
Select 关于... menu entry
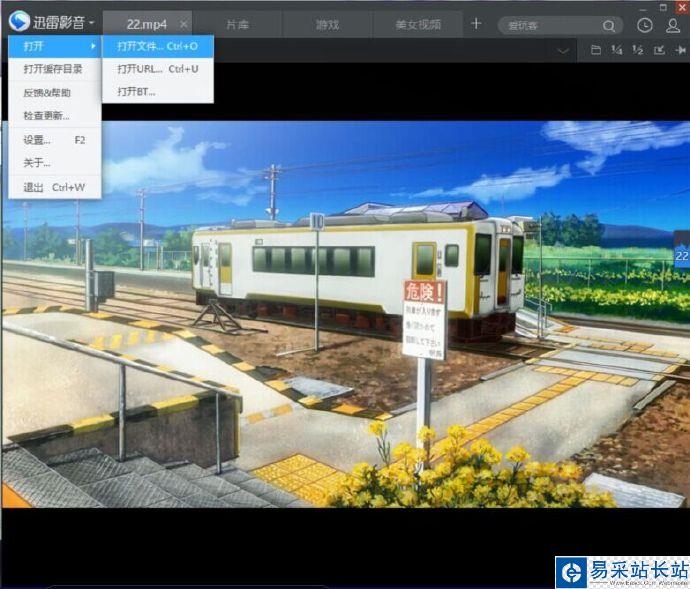click(55, 163)
